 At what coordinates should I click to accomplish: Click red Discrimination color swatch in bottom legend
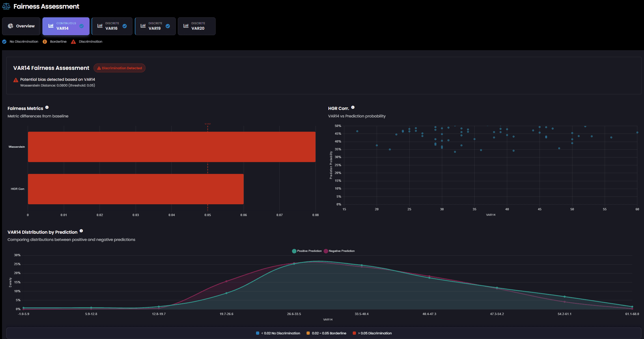point(354,333)
